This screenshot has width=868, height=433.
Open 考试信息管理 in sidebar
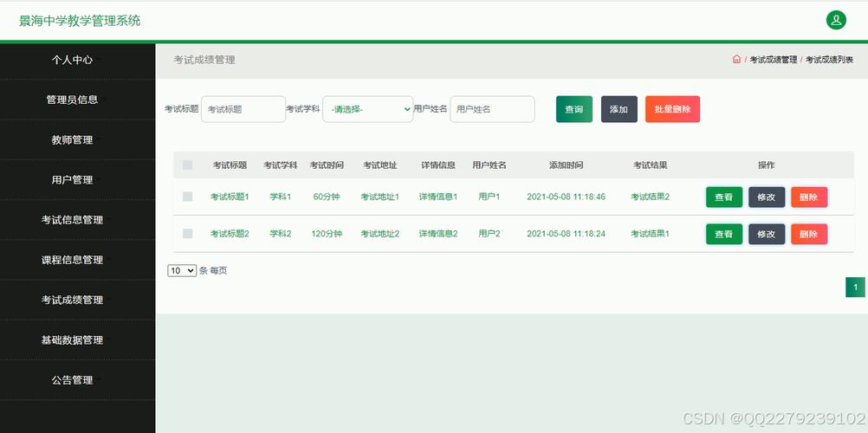click(x=72, y=220)
